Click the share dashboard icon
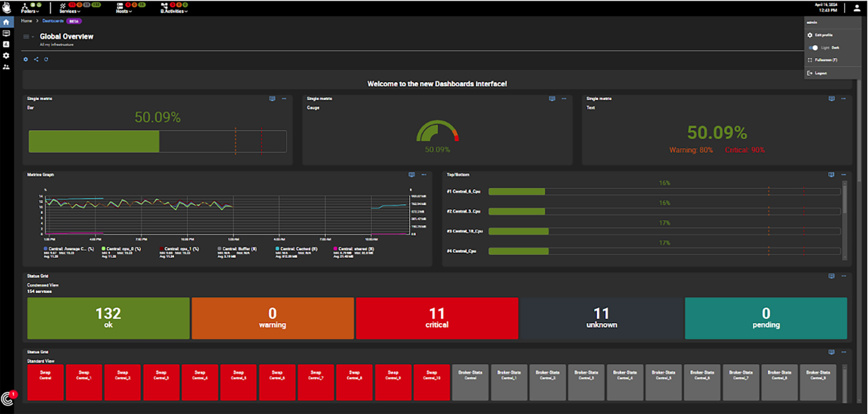The image size is (868, 414). [x=36, y=59]
